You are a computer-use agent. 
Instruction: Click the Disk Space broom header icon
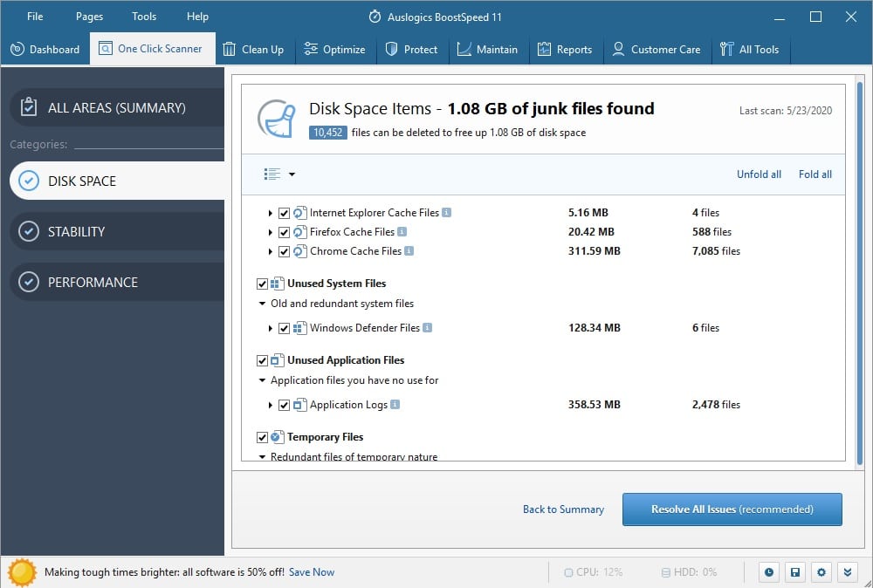pyautogui.click(x=277, y=119)
